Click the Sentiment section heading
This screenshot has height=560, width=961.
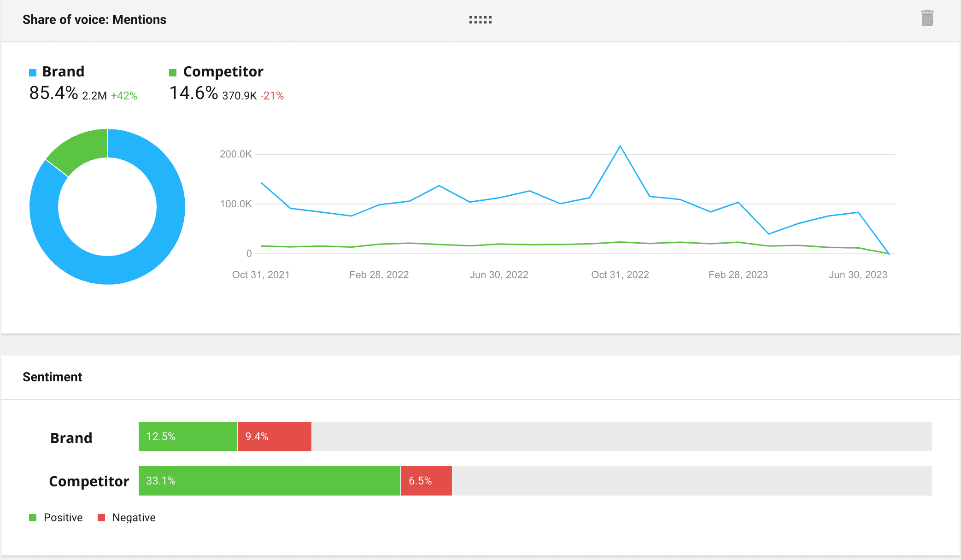[53, 377]
